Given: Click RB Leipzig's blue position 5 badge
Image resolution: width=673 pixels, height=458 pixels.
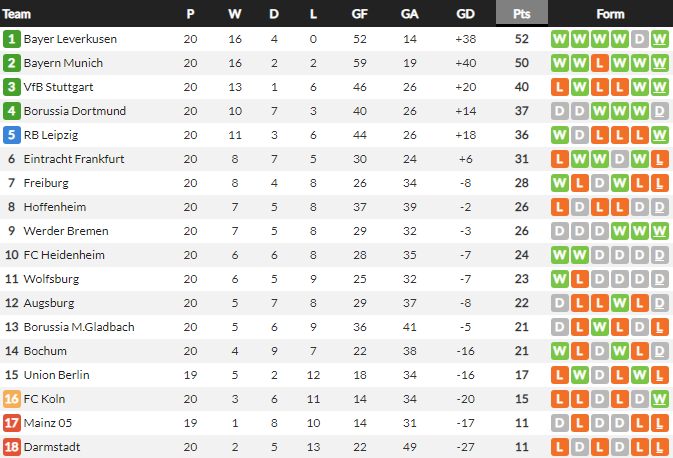Looking at the screenshot, I should (x=12, y=135).
